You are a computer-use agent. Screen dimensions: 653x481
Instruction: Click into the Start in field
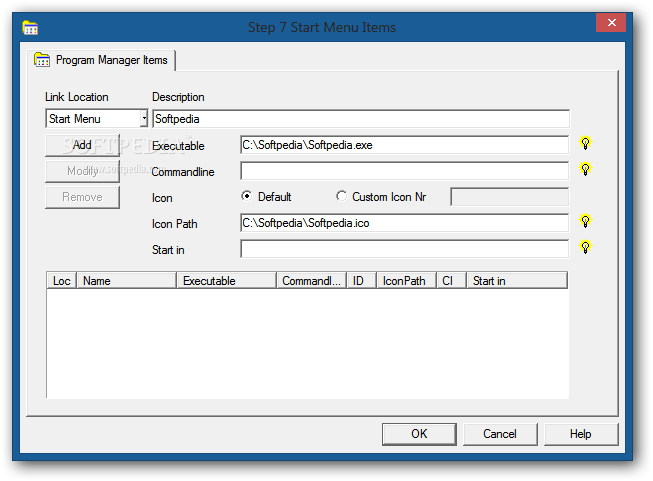tap(404, 249)
